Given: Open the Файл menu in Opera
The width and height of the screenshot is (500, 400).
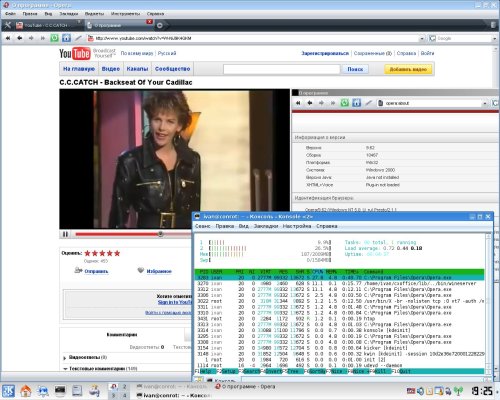Looking at the screenshot, I should pyautogui.click(x=10, y=14).
